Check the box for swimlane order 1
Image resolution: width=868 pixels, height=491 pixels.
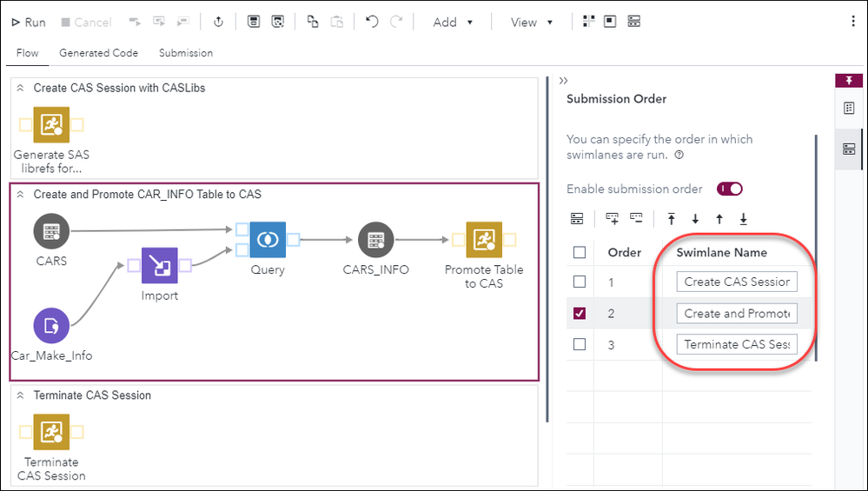click(580, 282)
